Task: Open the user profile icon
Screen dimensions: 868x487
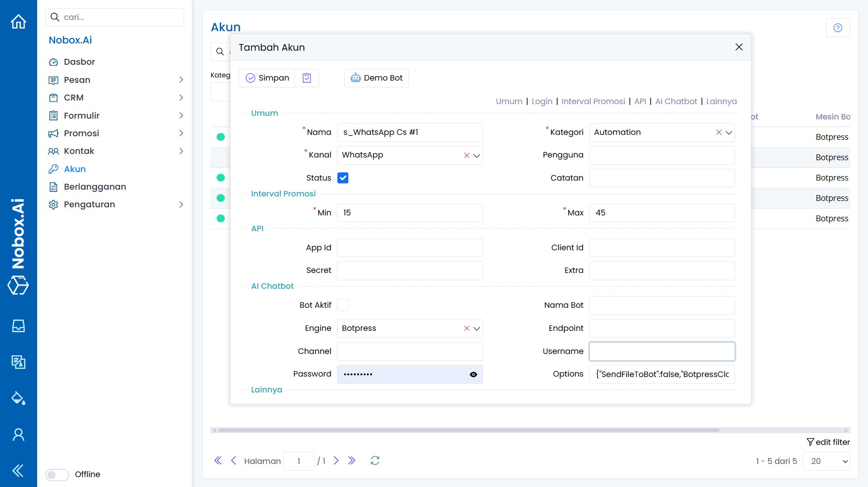Action: 19,434
